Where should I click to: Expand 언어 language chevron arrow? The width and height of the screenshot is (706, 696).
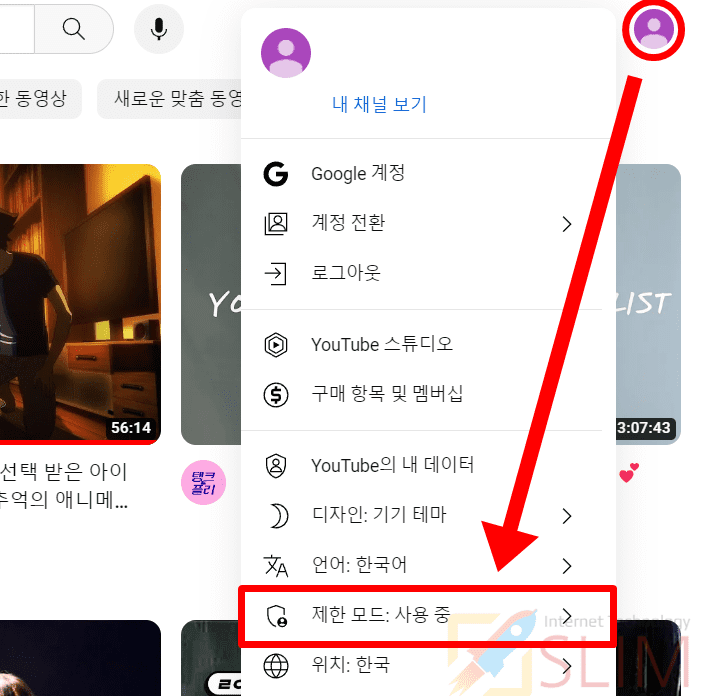tap(567, 566)
